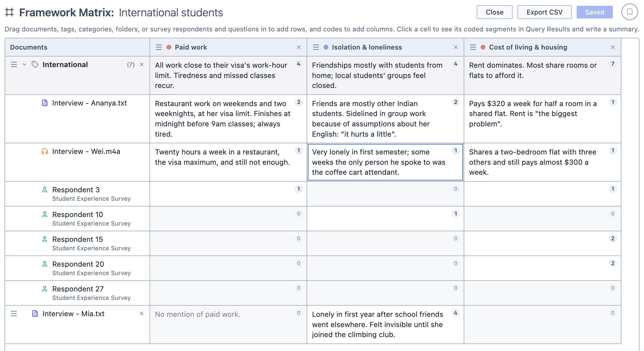Click the Isolation & loneliness blue color dot

click(326, 47)
